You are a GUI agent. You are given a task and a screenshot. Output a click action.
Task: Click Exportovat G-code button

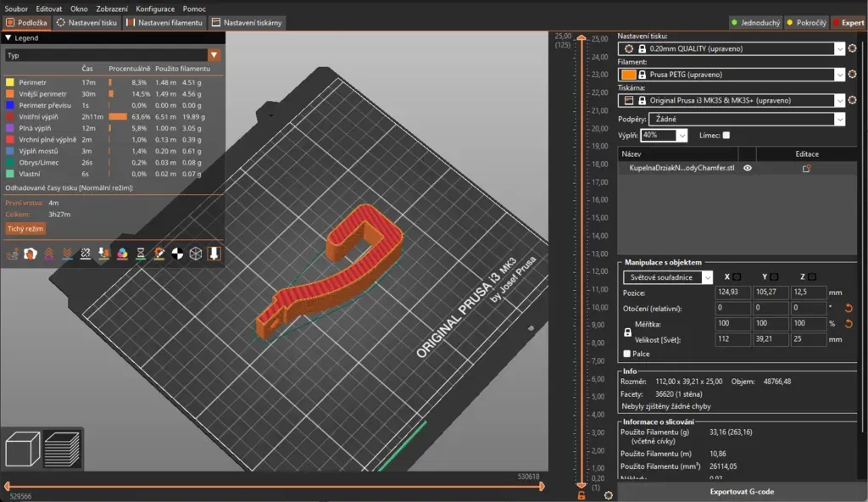tap(742, 492)
